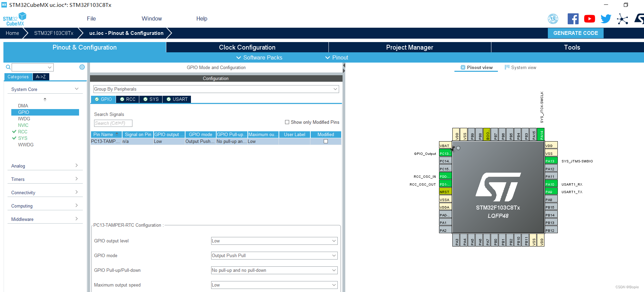Toggle Modified checkbox for PC13 row
This screenshot has width=644, height=292.
coord(326,141)
